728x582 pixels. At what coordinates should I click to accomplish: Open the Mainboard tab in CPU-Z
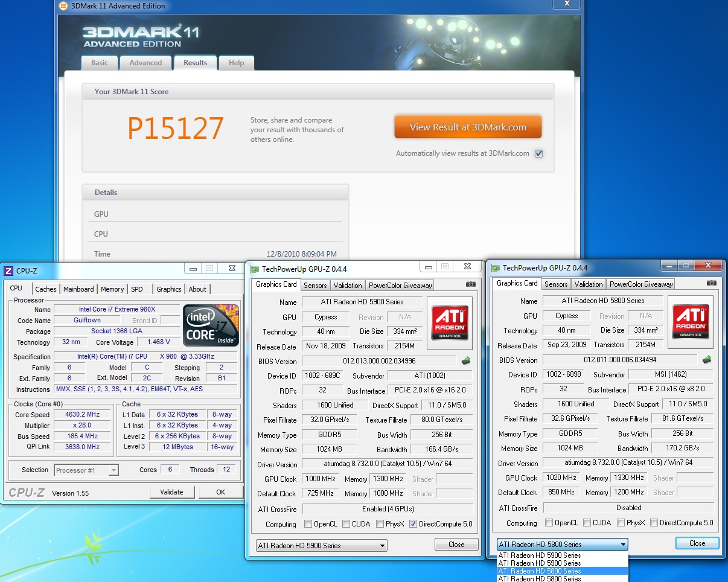(78, 289)
